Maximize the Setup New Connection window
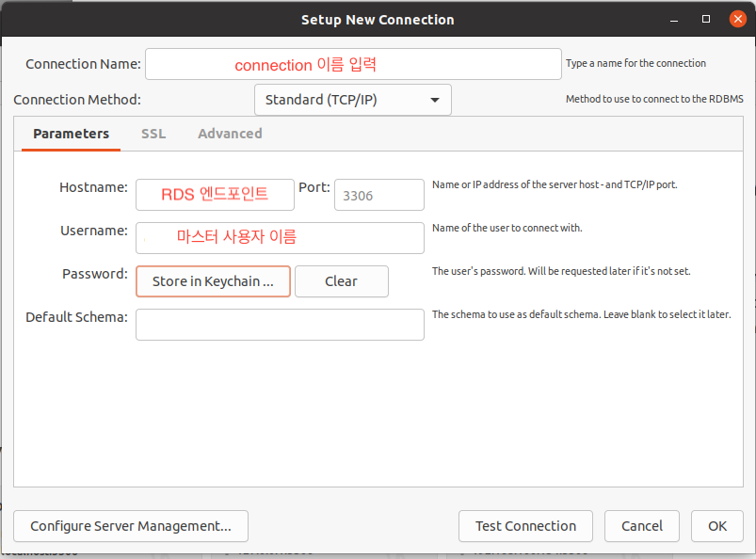Image resolution: width=756 pixels, height=559 pixels. (706, 19)
